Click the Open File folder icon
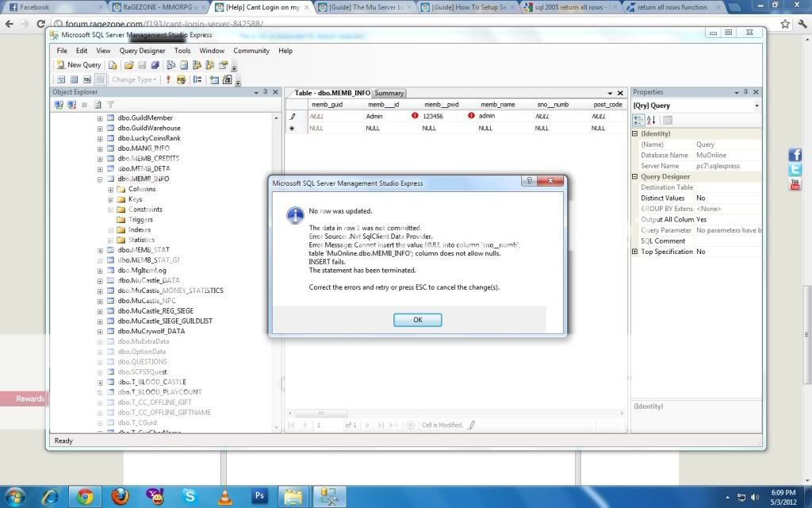Image resolution: width=812 pixels, height=508 pixels. pos(128,65)
